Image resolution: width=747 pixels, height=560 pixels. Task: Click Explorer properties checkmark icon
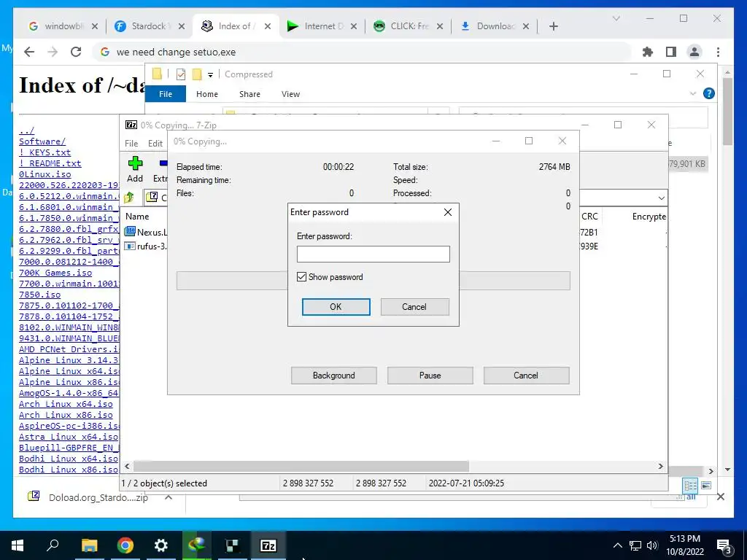181,74
